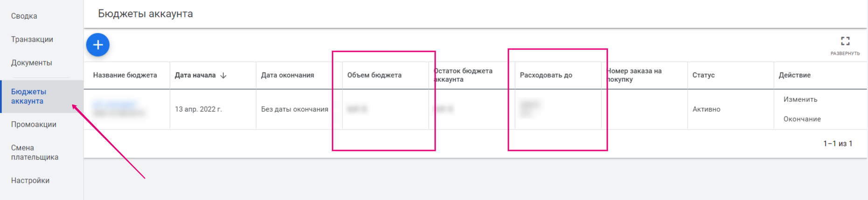Click the Расходовать до column header
868x200 pixels.
546,75
